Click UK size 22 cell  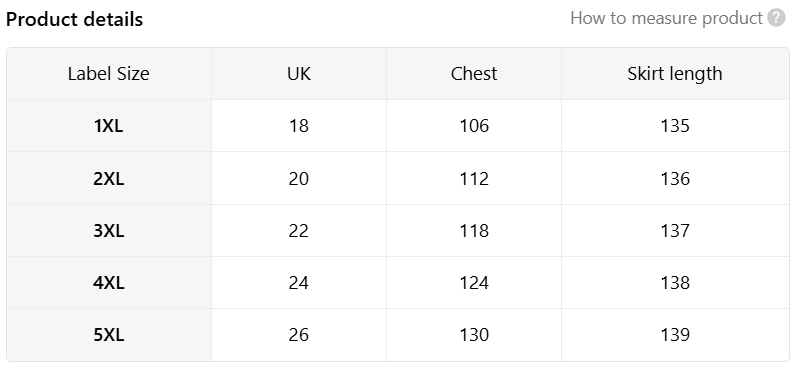click(x=299, y=231)
